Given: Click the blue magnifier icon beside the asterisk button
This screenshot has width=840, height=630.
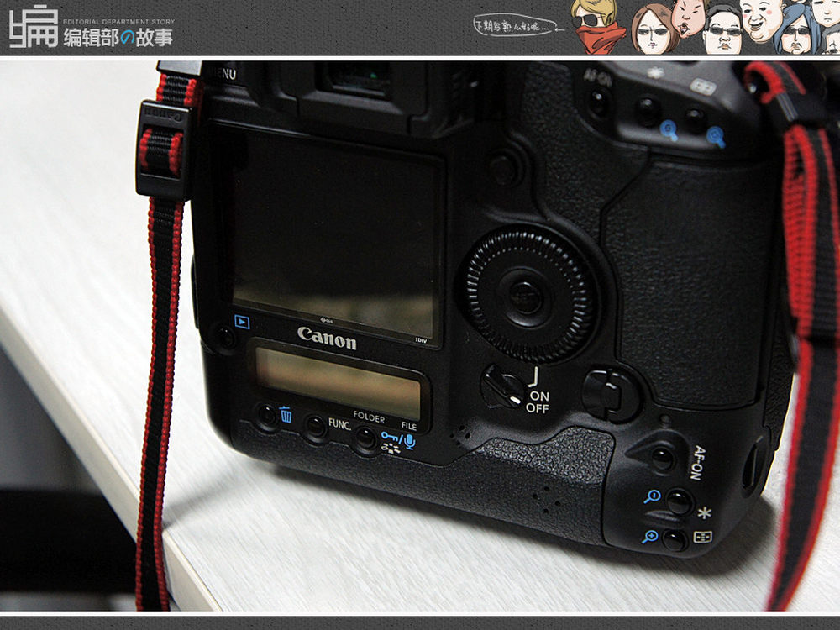Looking at the screenshot, I should [x=652, y=496].
